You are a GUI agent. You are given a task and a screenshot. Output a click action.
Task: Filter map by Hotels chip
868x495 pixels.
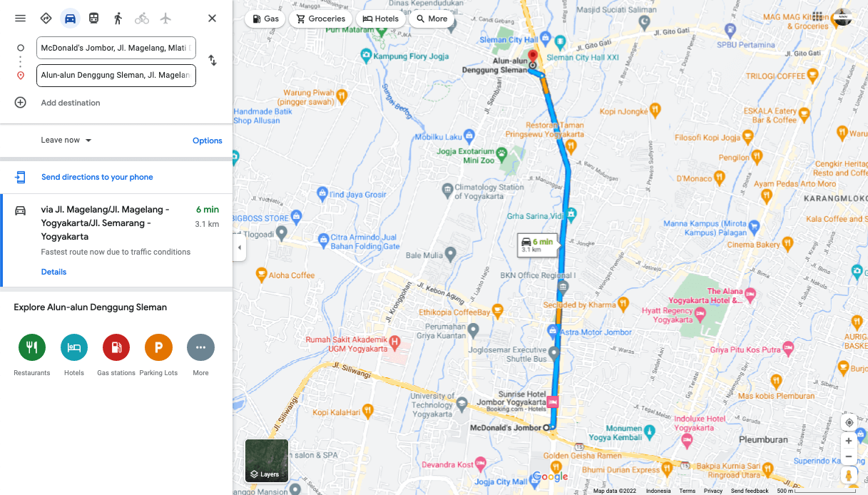[x=380, y=19]
